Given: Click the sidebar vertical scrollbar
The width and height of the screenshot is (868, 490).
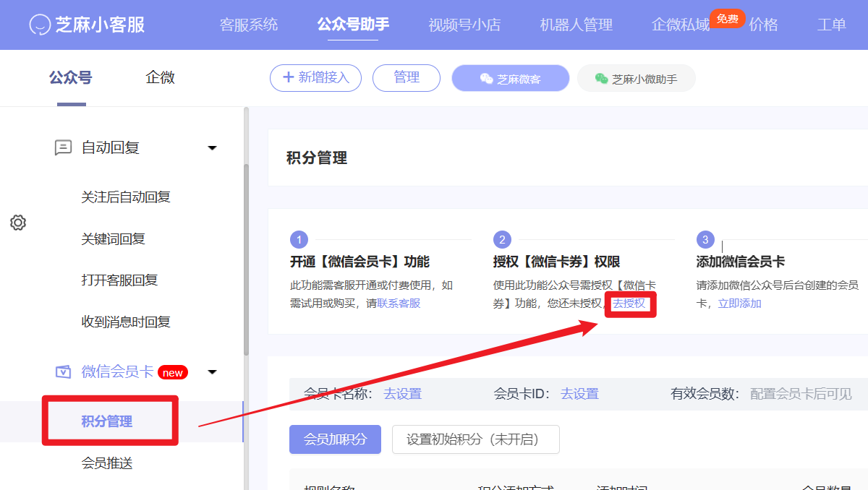Looking at the screenshot, I should point(246,260).
